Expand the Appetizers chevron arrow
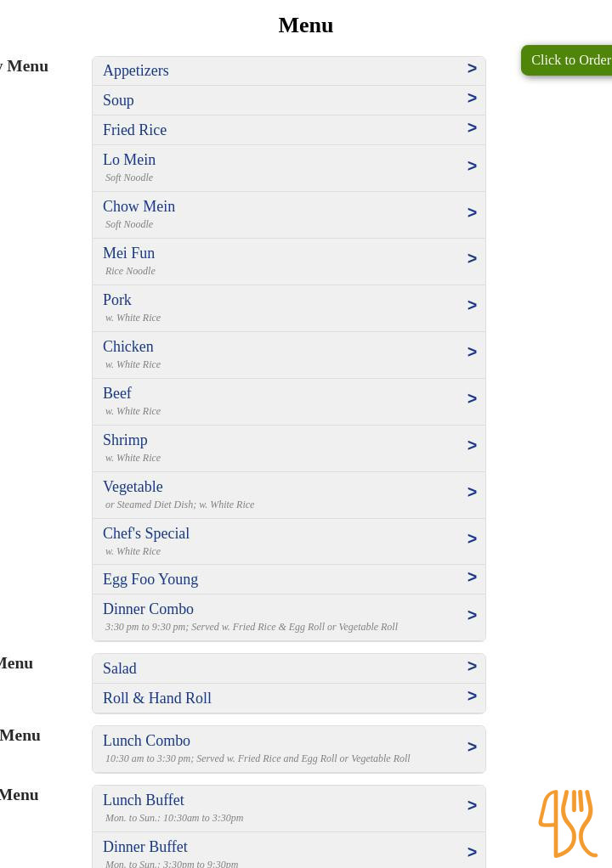The height and width of the screenshot is (868, 612). (x=472, y=68)
